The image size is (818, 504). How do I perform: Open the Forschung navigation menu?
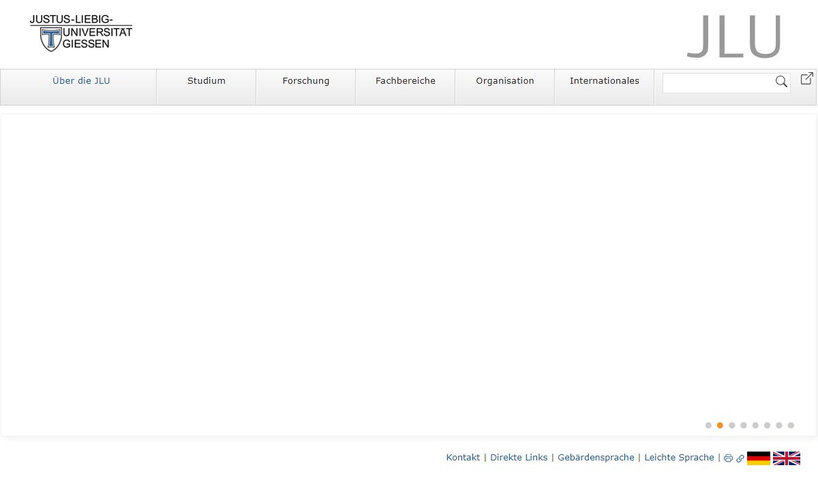[306, 81]
